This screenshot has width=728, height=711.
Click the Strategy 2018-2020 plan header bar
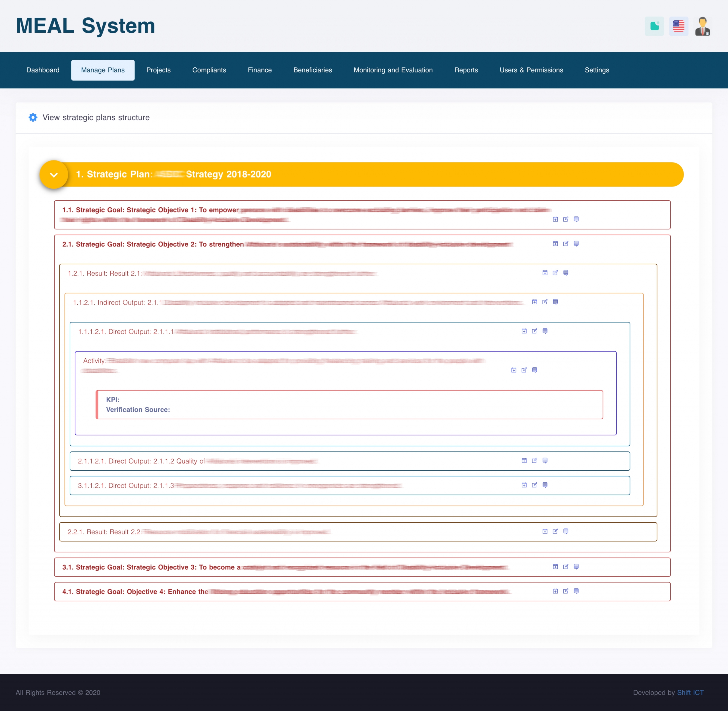tap(362, 174)
